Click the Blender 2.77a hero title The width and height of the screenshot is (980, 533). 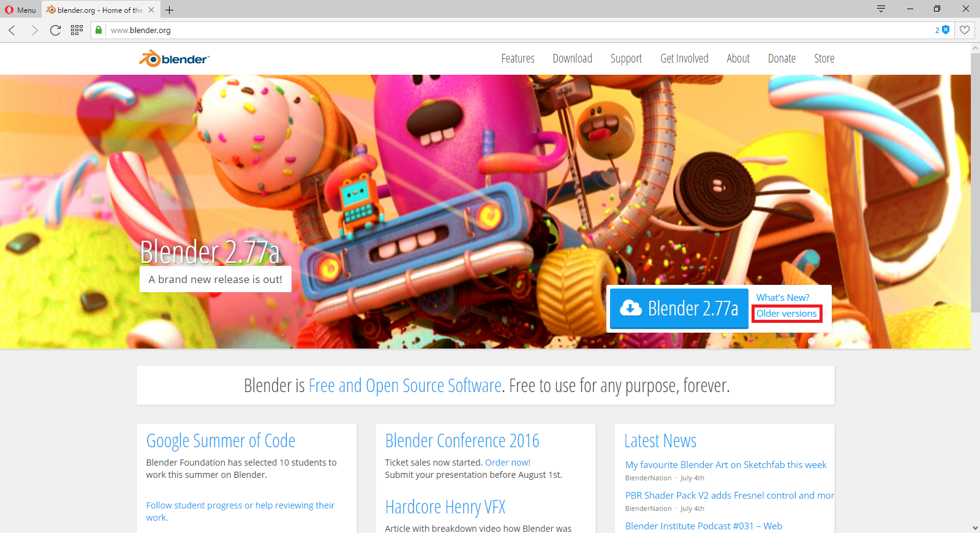coord(209,252)
